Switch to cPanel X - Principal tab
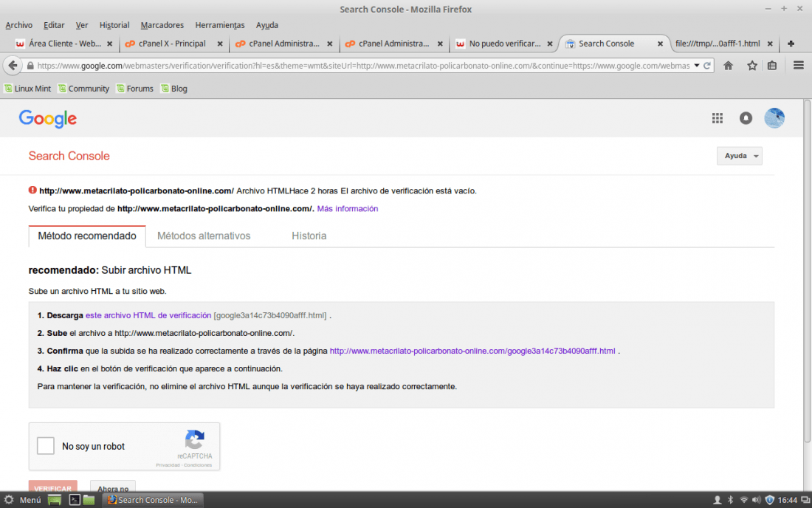Image resolution: width=812 pixels, height=508 pixels. point(173,44)
